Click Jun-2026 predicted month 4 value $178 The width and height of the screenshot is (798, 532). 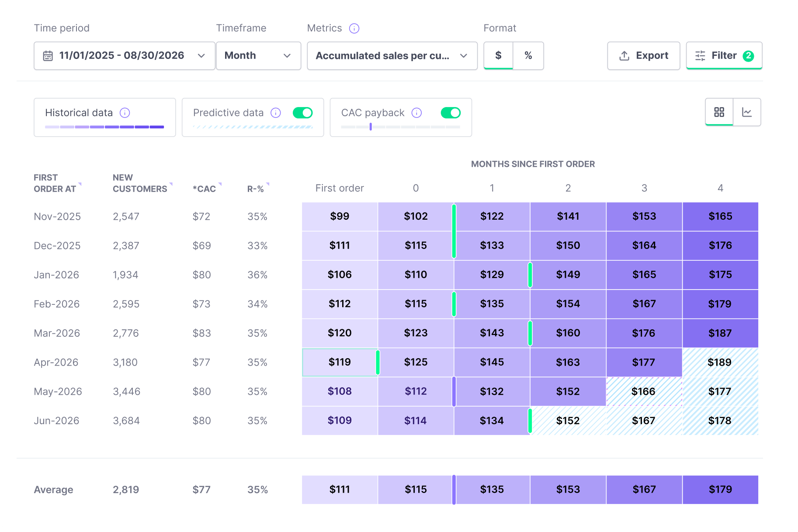[720, 421]
